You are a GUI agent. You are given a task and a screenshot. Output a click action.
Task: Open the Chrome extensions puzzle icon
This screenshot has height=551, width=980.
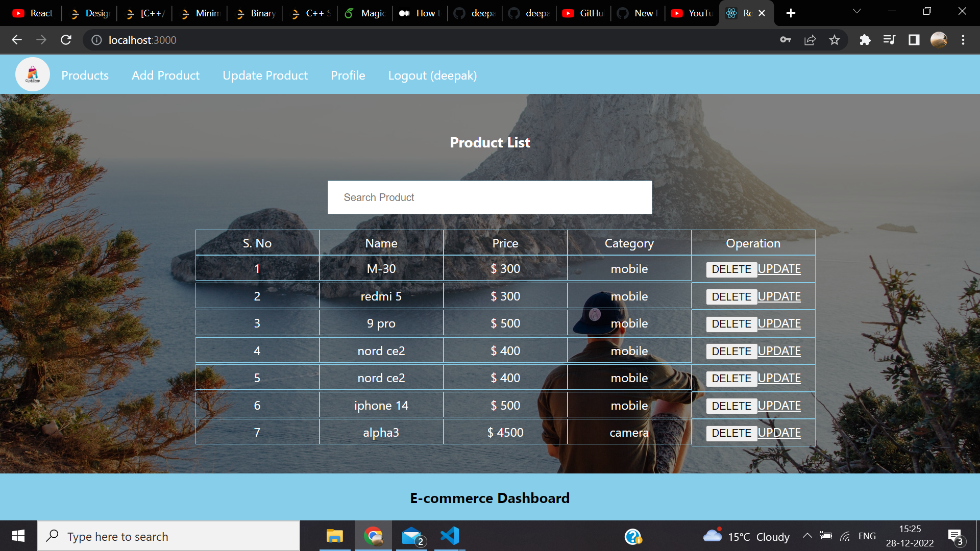coord(865,40)
